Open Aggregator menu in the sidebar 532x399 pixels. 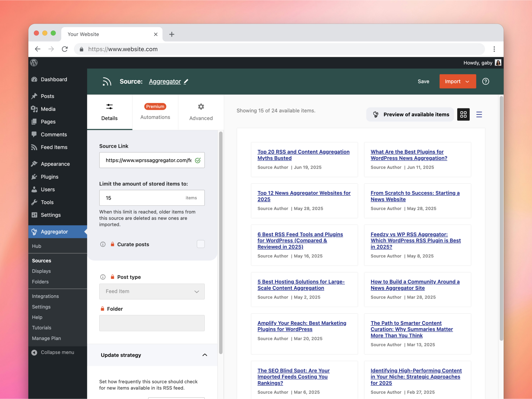point(58,232)
